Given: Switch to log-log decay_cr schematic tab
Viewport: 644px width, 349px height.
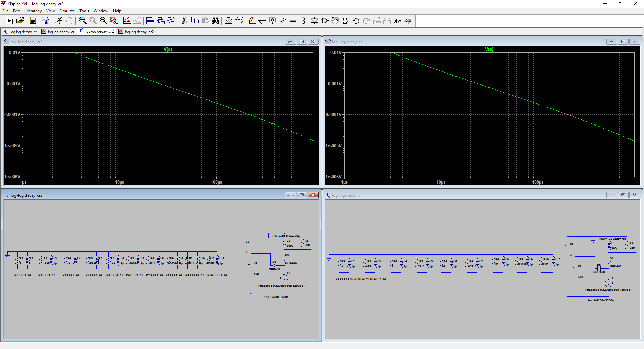Looking at the screenshot, I should coord(20,32).
